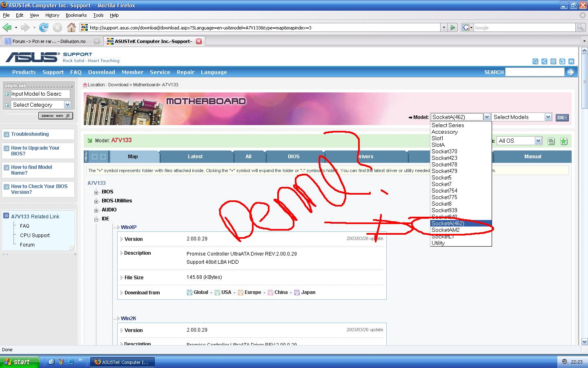588x368 pixels.
Task: Click the Firefox Back arrow button
Action: pos(7,27)
